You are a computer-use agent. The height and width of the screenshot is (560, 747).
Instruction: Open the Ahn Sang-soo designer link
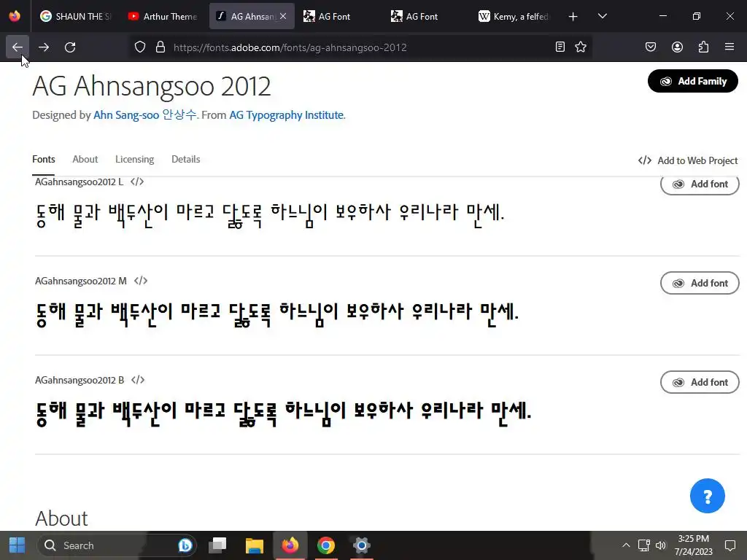tap(145, 114)
